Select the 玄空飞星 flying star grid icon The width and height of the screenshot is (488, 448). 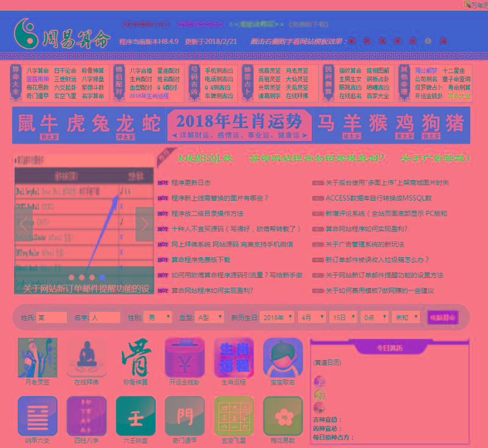(x=234, y=416)
